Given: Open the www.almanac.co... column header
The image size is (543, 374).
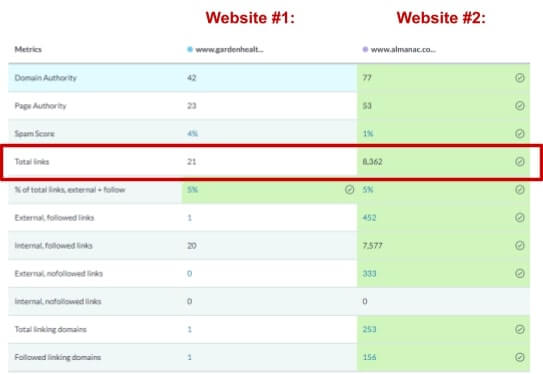Looking at the screenshot, I should 403,49.
